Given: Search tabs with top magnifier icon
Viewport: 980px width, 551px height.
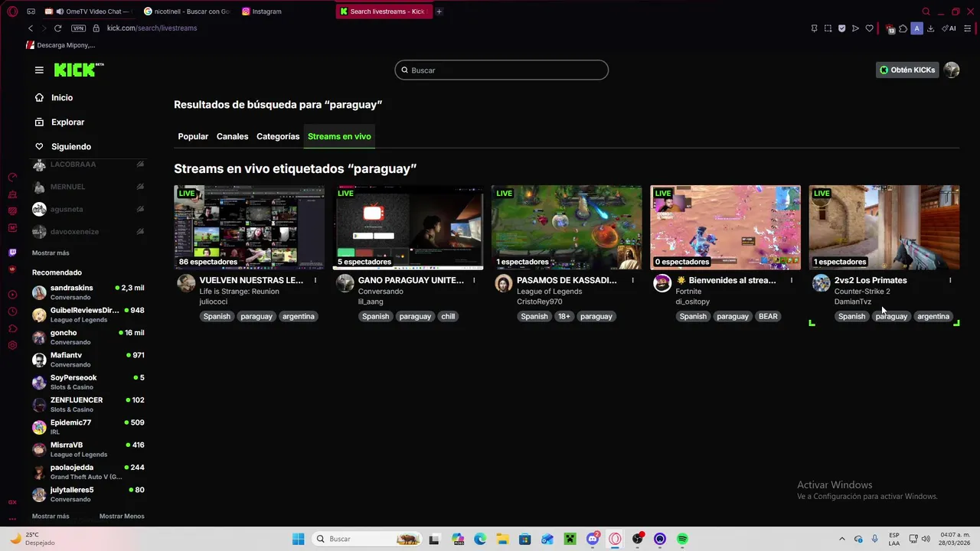Looking at the screenshot, I should point(926,11).
